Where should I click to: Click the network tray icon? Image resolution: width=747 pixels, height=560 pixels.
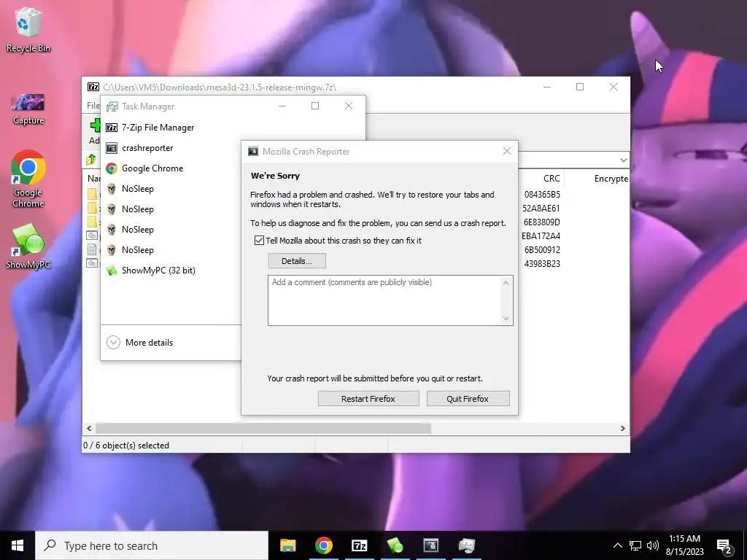coord(635,545)
